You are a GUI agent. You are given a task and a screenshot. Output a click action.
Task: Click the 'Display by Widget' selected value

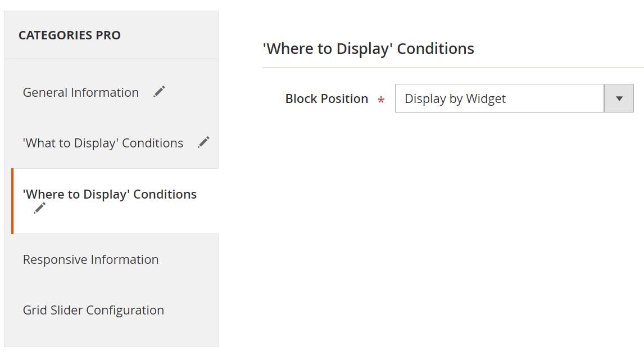455,99
